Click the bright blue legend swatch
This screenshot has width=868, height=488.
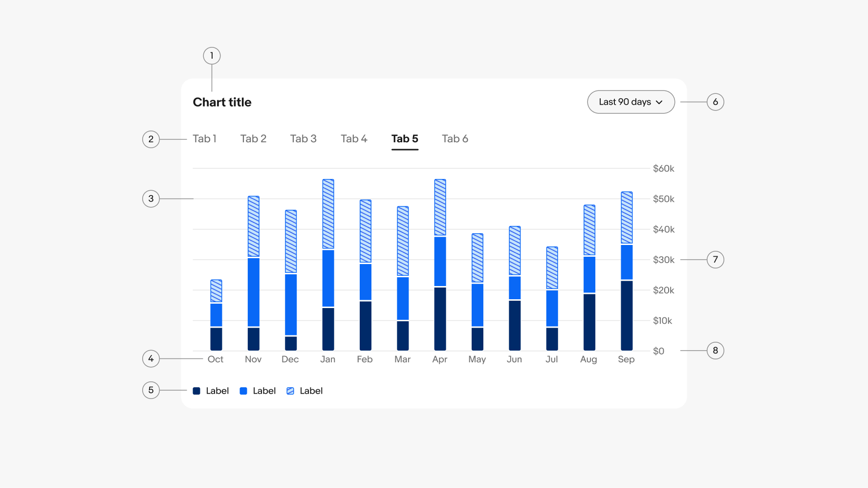tap(243, 391)
